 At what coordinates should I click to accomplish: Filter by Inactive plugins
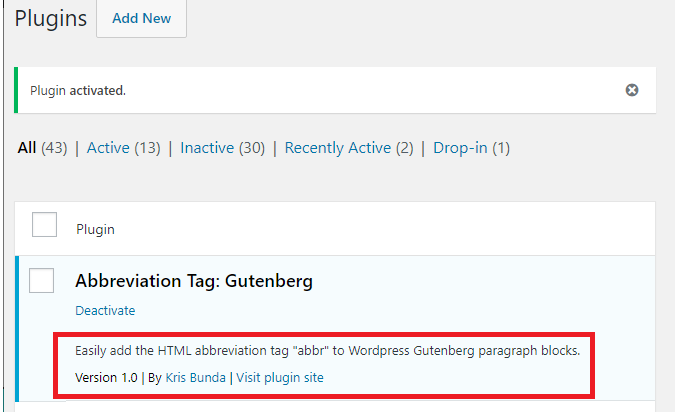[223, 148]
